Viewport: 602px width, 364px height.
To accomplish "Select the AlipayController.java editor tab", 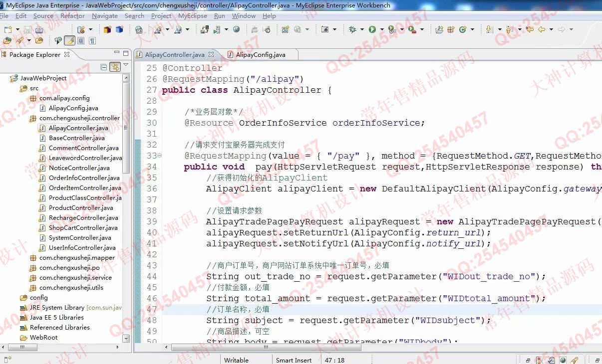I will click(x=175, y=55).
